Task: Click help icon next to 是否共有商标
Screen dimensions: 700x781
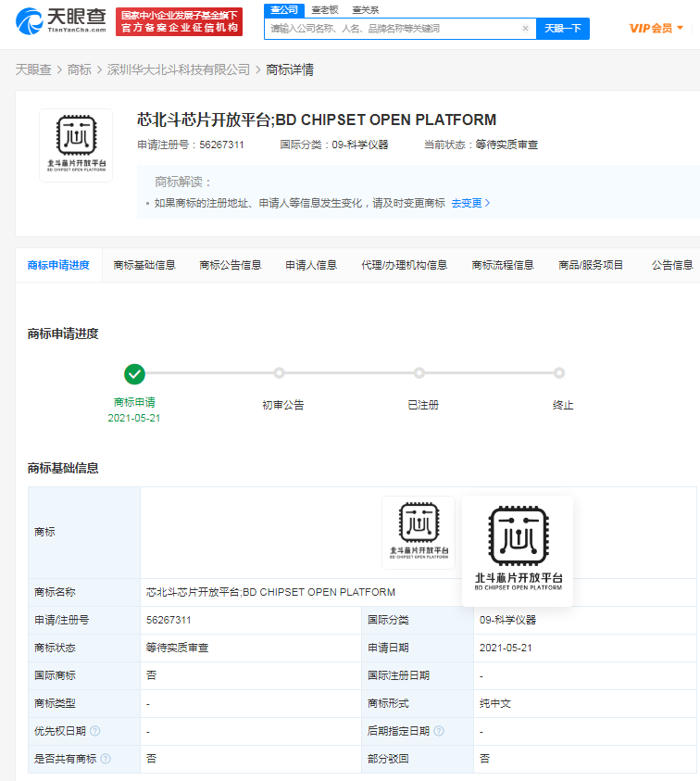Action: click(x=106, y=759)
